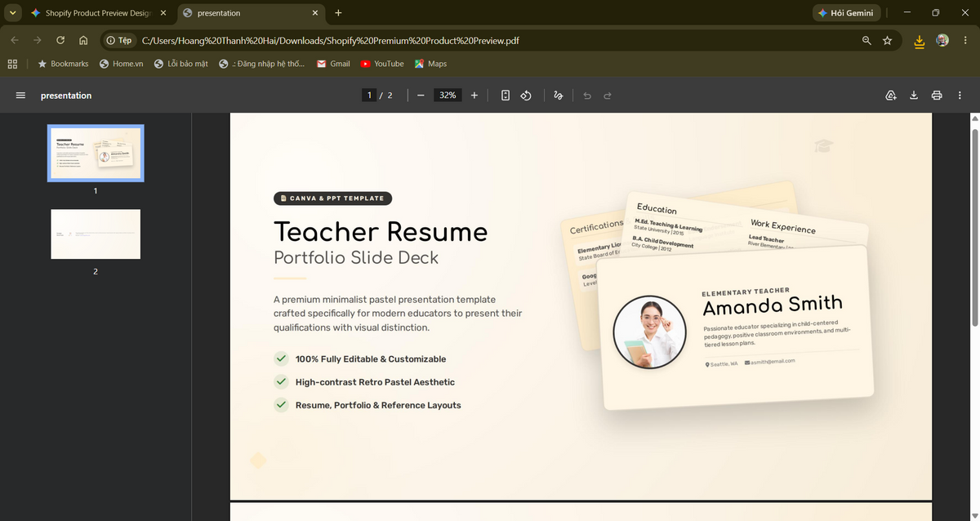Open the Chrome three-dot menu

(965, 40)
